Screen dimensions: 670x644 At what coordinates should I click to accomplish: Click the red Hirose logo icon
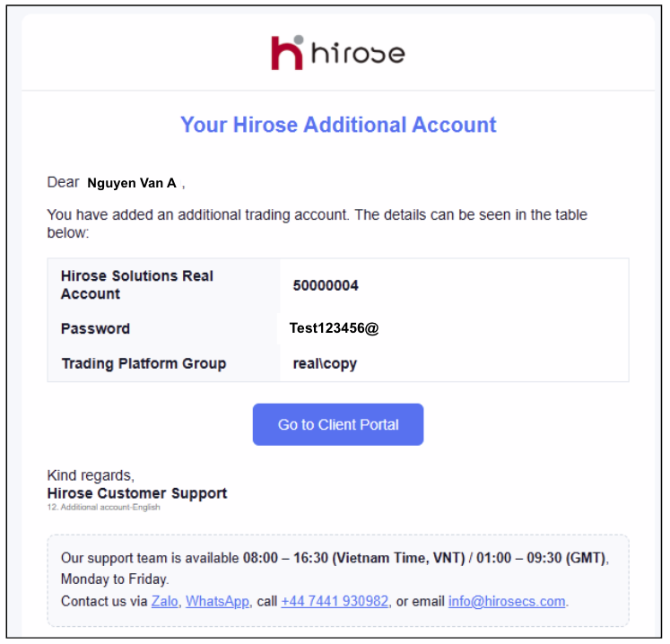(287, 52)
